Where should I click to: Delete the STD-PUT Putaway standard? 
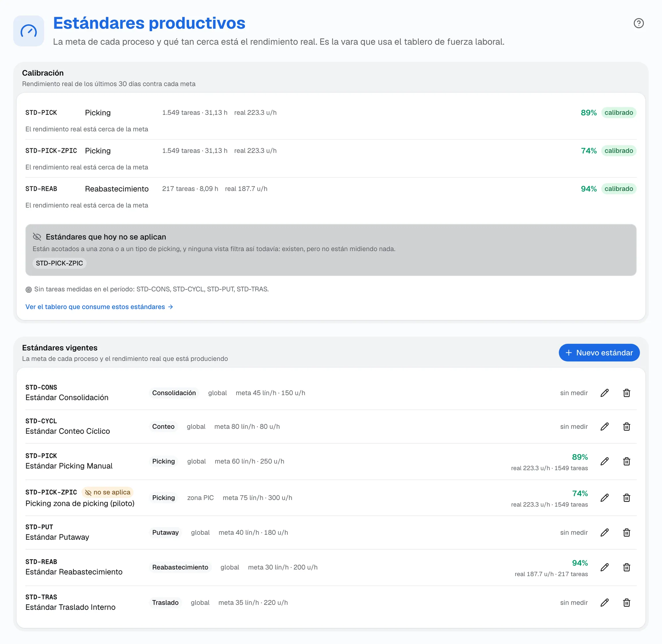[x=627, y=532]
